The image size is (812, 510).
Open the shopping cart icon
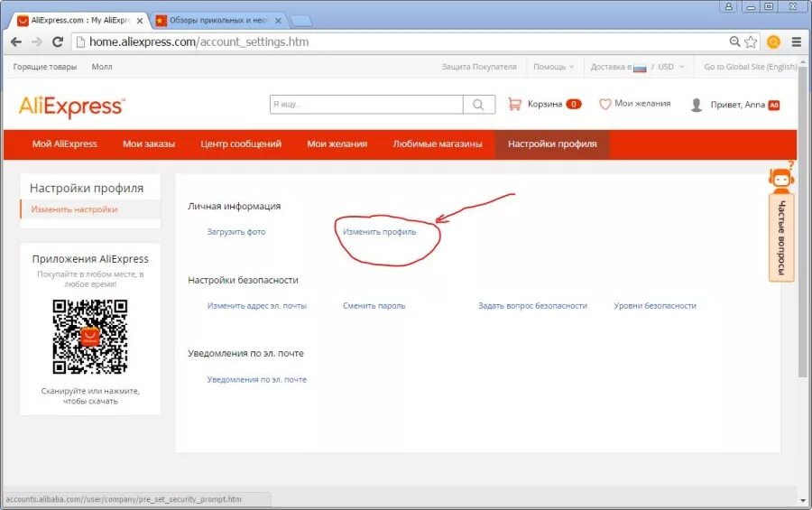pyautogui.click(x=514, y=104)
